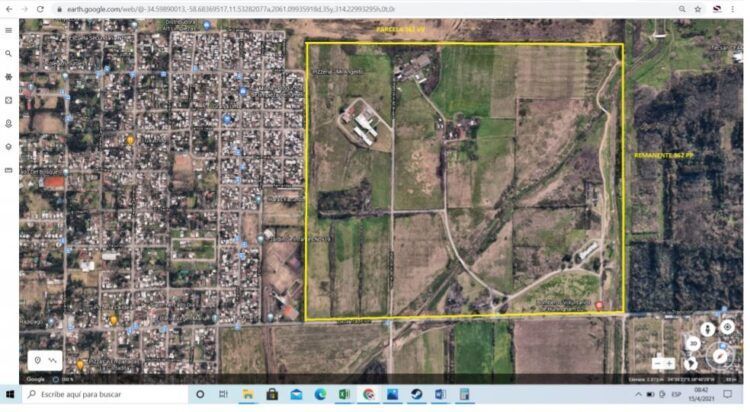Open Voyager from the sidebar
The width and height of the screenshot is (750, 412).
[9, 77]
